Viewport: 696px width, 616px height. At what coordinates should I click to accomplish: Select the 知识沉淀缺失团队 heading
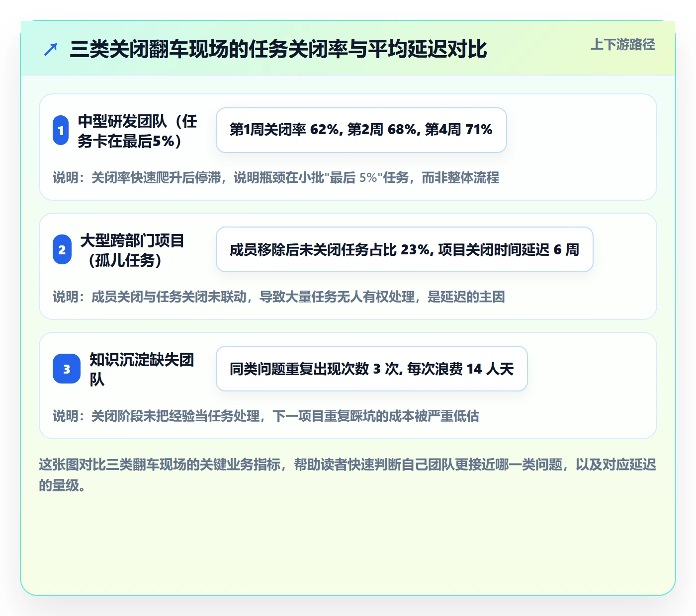tap(142, 369)
